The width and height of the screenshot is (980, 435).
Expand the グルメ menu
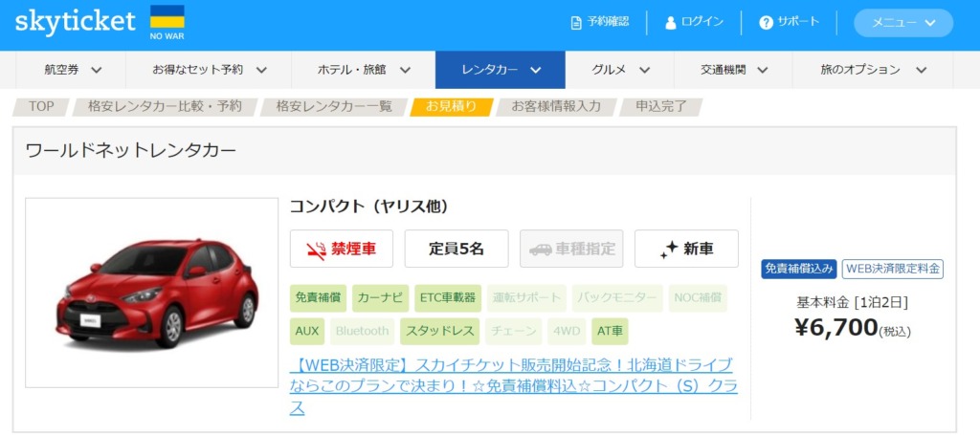click(x=619, y=70)
